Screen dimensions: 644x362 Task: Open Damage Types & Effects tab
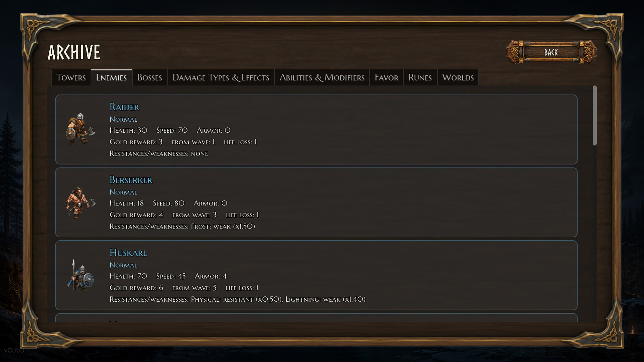pos(221,77)
